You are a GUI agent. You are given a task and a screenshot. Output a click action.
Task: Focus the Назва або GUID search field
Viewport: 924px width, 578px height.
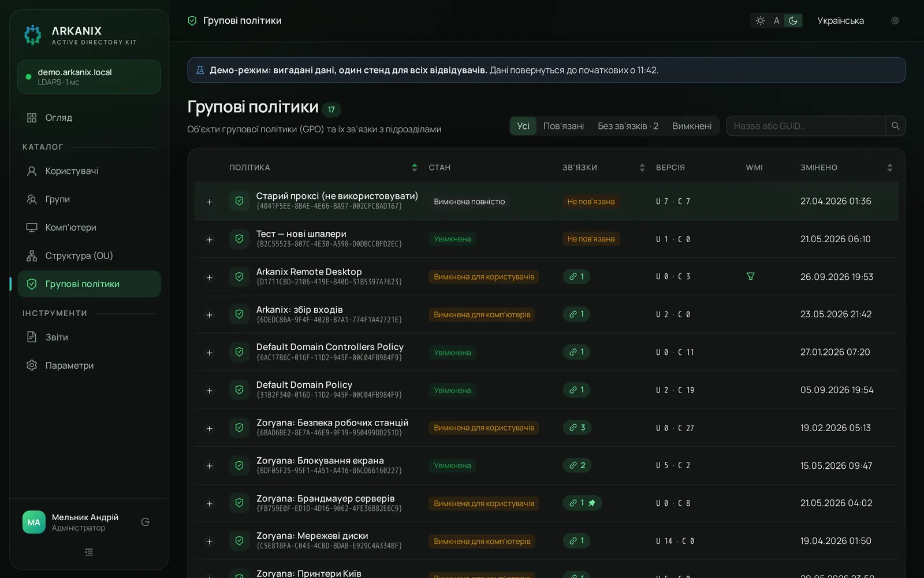806,126
